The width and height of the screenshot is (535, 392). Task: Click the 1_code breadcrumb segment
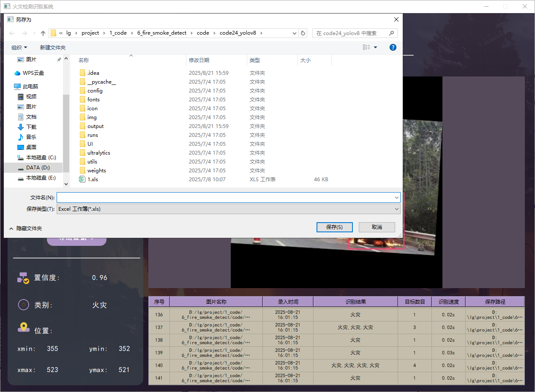coord(118,33)
